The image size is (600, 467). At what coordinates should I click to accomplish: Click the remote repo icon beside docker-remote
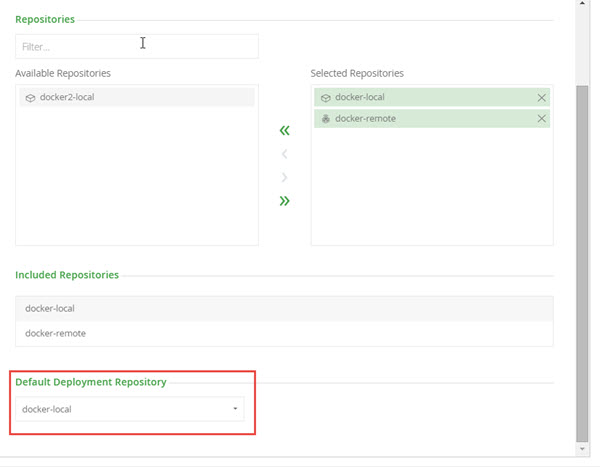pos(325,118)
